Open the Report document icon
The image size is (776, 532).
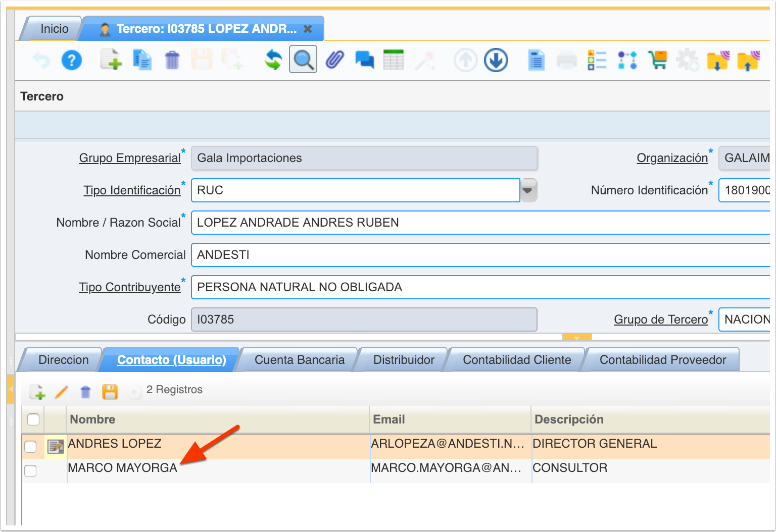pos(536,60)
